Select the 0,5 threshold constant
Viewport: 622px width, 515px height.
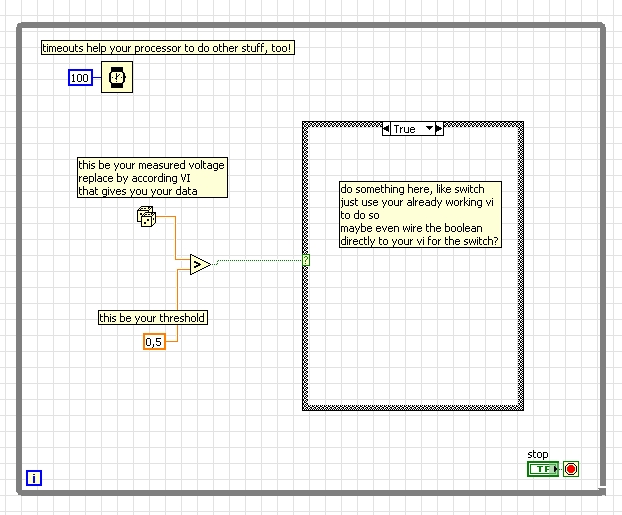coord(154,342)
